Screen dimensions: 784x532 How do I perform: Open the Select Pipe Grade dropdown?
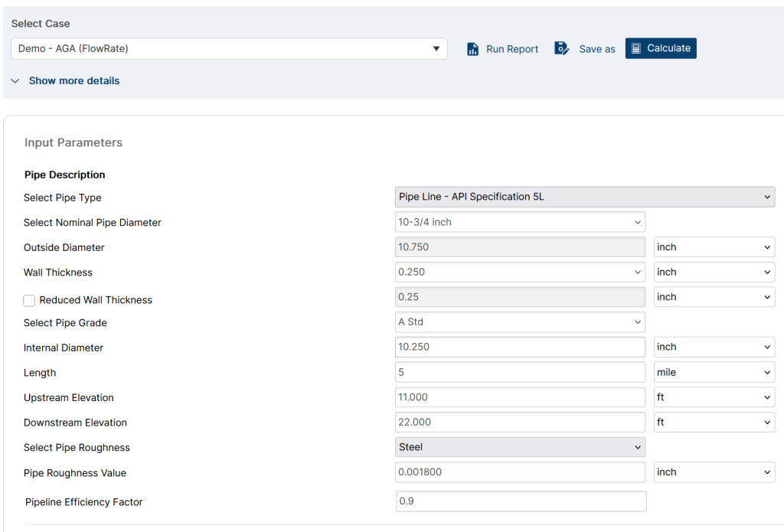(520, 322)
